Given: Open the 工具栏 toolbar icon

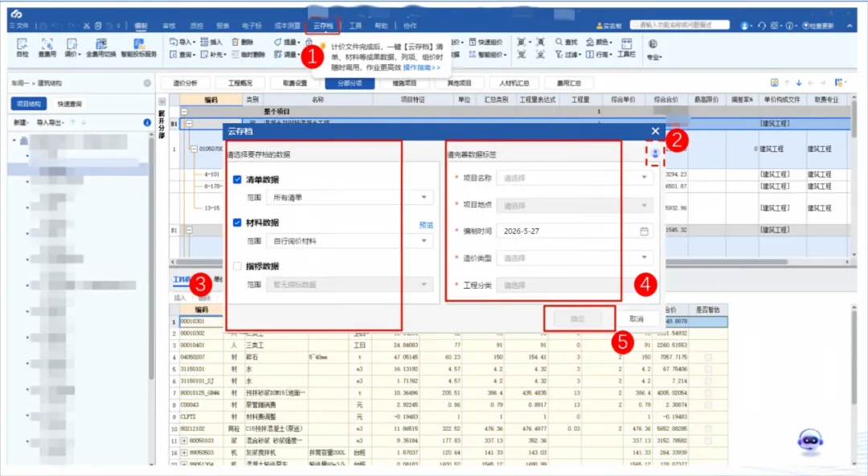Looking at the screenshot, I should (627, 47).
